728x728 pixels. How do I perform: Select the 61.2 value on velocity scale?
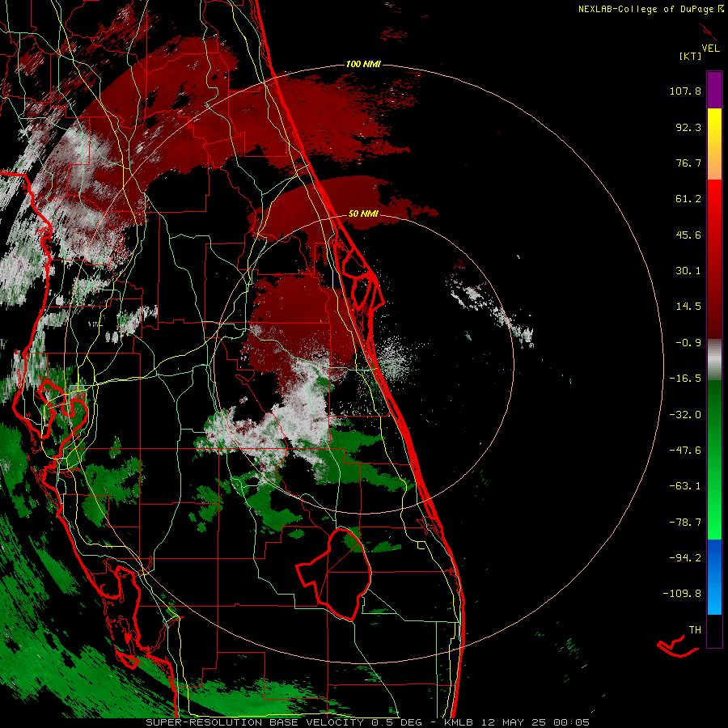click(x=688, y=199)
